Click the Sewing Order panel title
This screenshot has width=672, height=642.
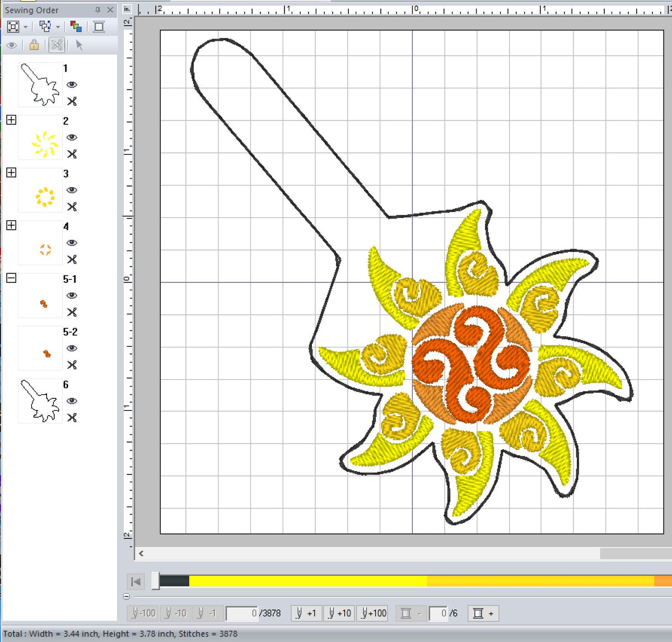click(32, 10)
